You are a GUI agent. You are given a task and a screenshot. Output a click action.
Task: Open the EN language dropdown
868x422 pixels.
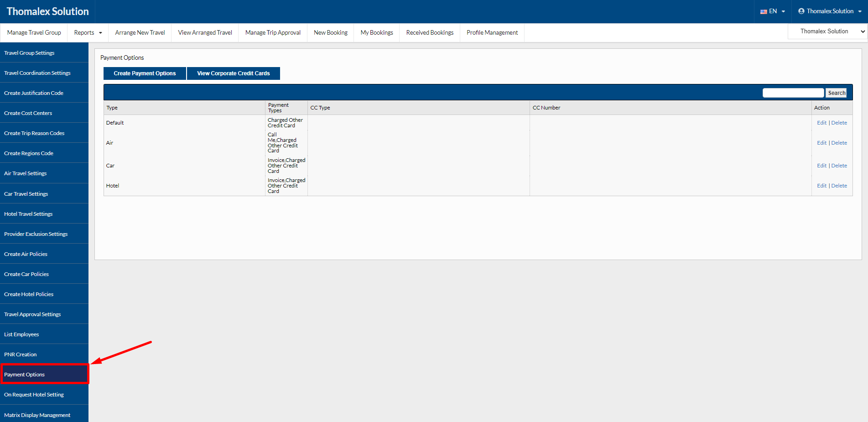coord(773,11)
